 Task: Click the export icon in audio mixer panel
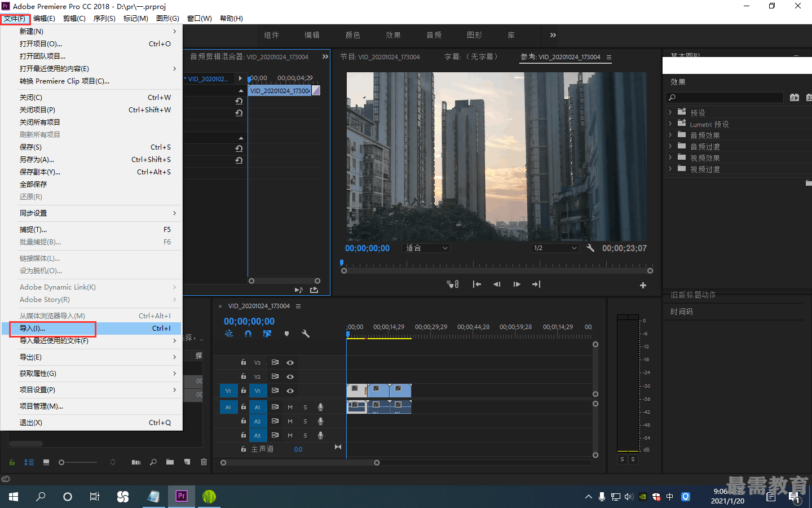pyautogui.click(x=314, y=290)
